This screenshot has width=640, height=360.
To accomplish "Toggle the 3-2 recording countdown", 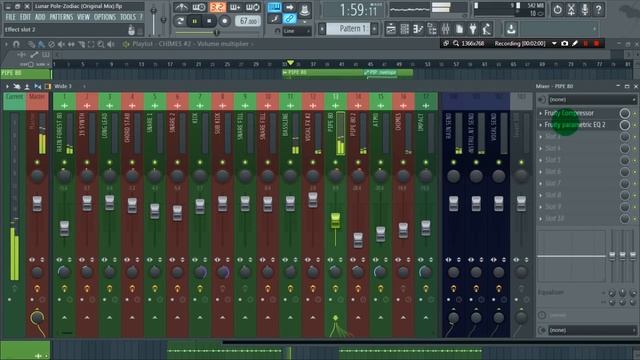I will 218,7.
